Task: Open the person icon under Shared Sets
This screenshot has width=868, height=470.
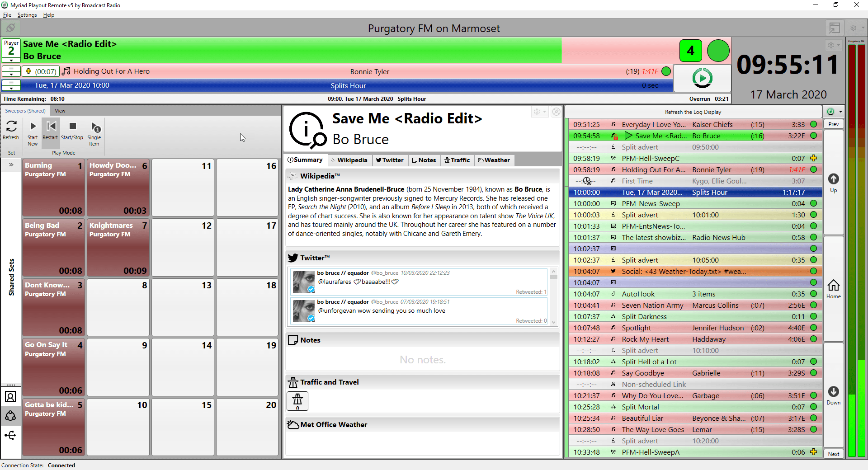Action: [10, 397]
